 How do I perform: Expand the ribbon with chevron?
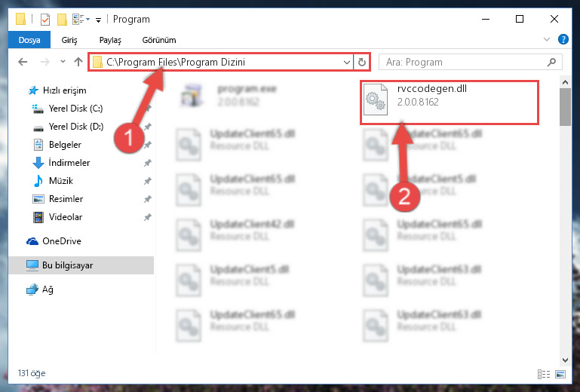tap(547, 39)
